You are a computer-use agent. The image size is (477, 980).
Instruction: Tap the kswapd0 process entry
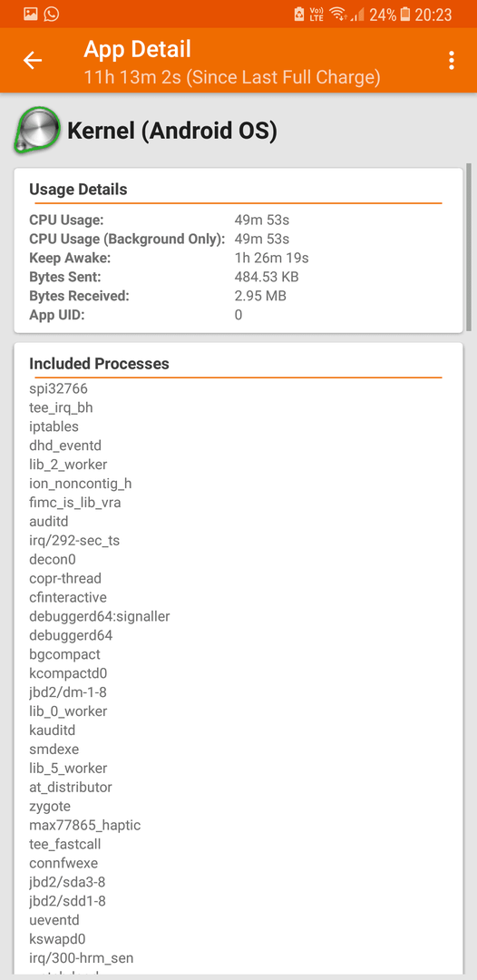[x=57, y=939]
